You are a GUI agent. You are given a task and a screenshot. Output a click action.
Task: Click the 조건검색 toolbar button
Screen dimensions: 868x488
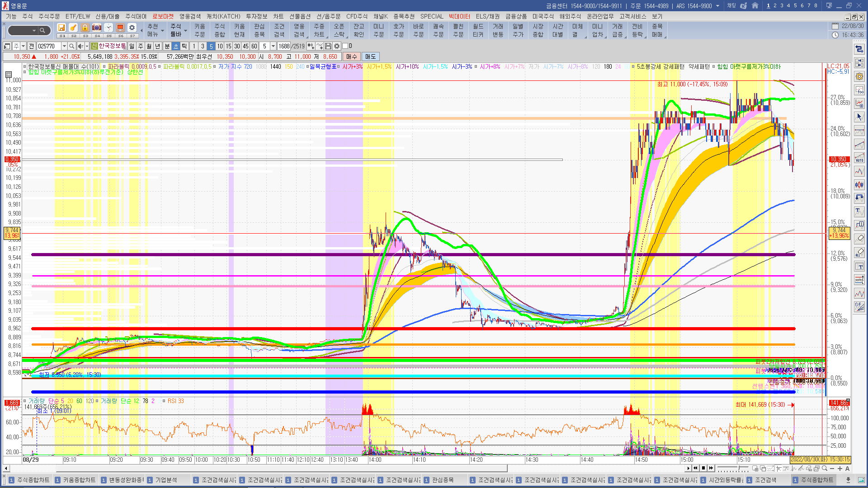[x=279, y=30]
